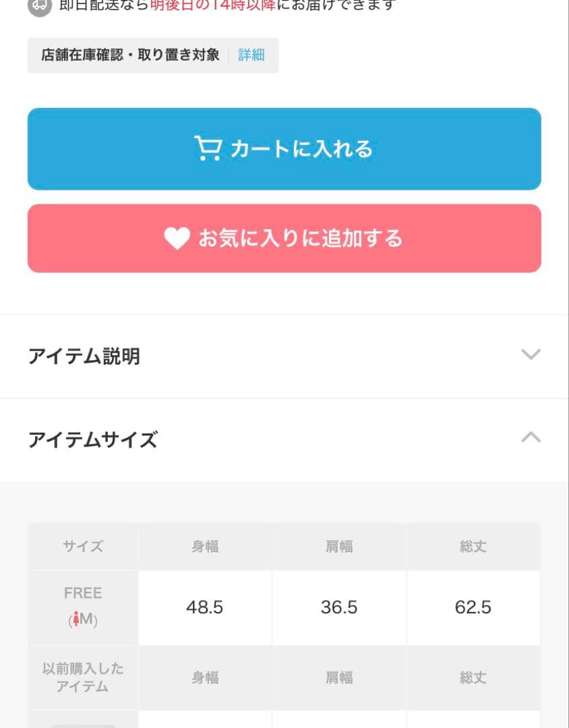The width and height of the screenshot is (569, 728).
Task: Click the 62.5 total length value
Action: 473,607
